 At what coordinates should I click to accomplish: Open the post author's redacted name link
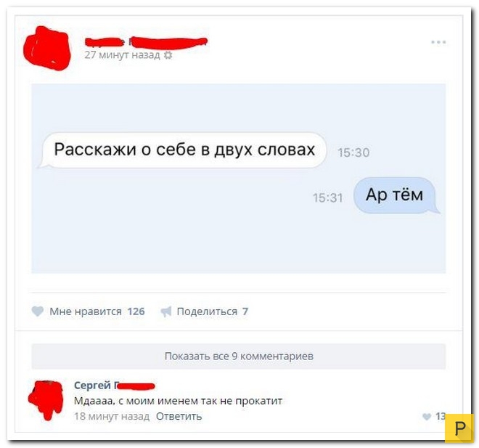(x=146, y=42)
